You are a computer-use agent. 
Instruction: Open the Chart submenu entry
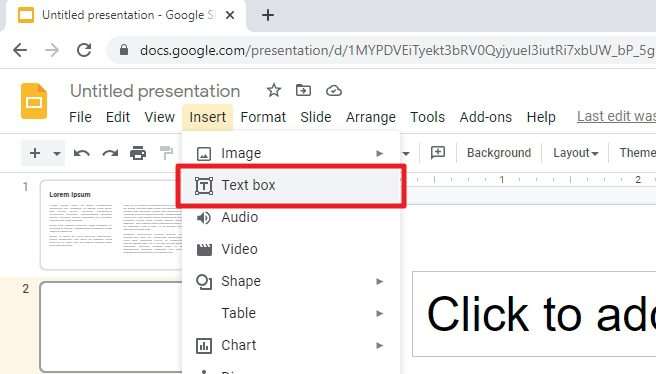[x=291, y=345]
